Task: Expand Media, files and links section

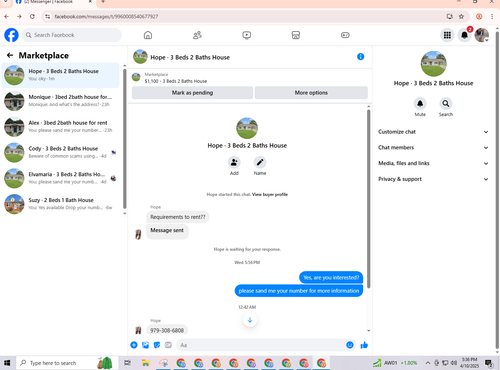Action: [433, 163]
